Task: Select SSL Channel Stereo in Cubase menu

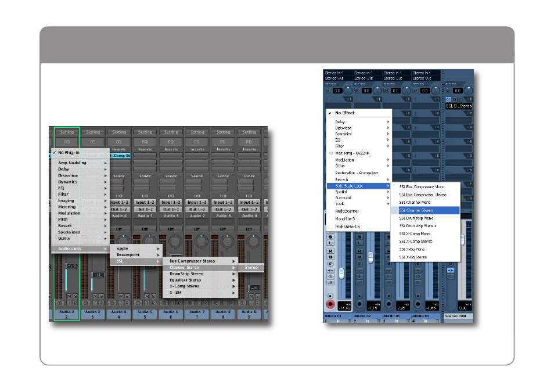Action: 425,210
